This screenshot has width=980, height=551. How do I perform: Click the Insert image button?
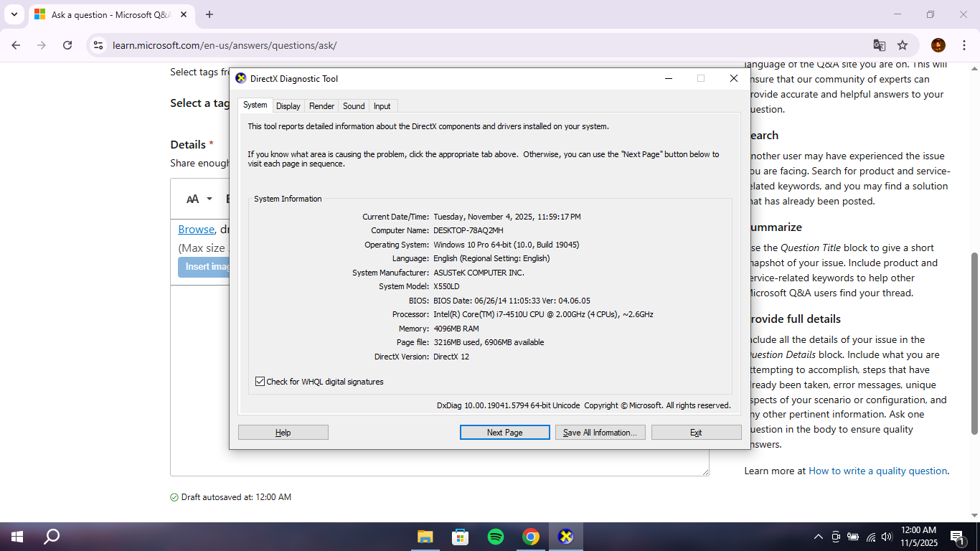204,267
